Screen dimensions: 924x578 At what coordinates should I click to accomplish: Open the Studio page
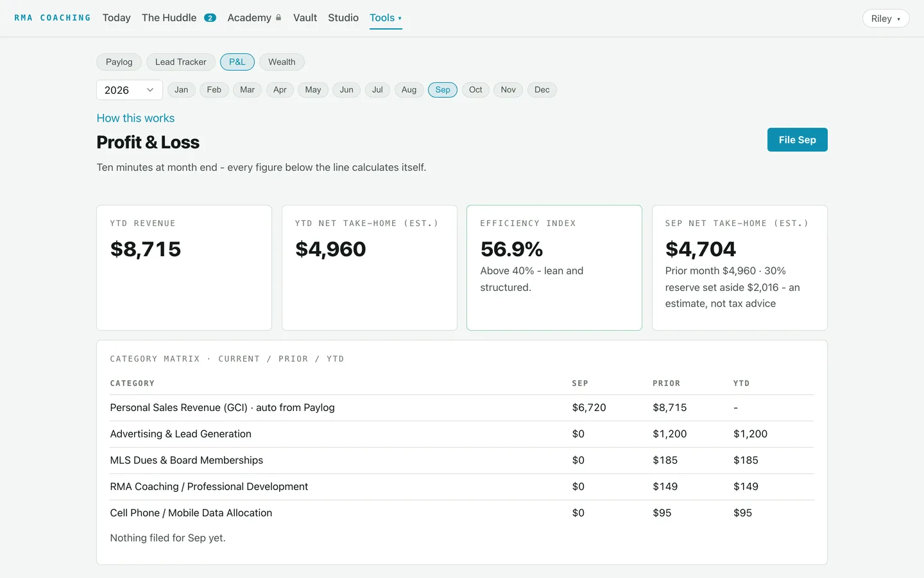343,18
